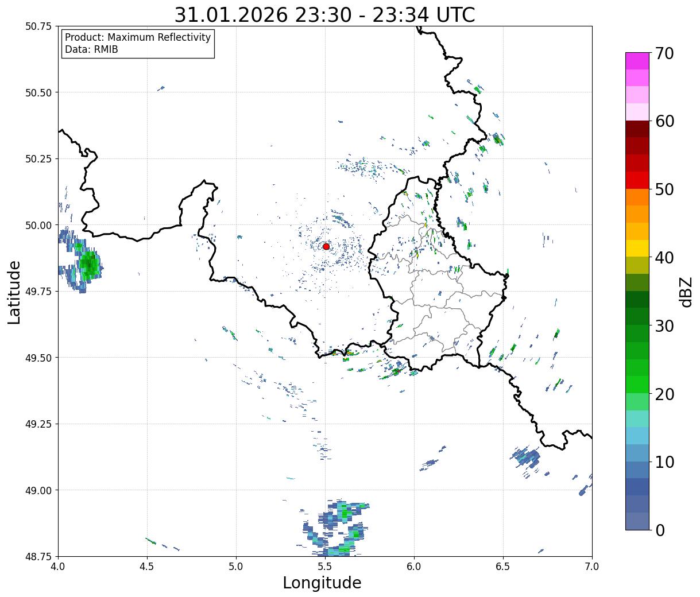Viewport: 700px width, 597px height.
Task: Click the latitude tick label "49.75"
Action: tap(38, 292)
